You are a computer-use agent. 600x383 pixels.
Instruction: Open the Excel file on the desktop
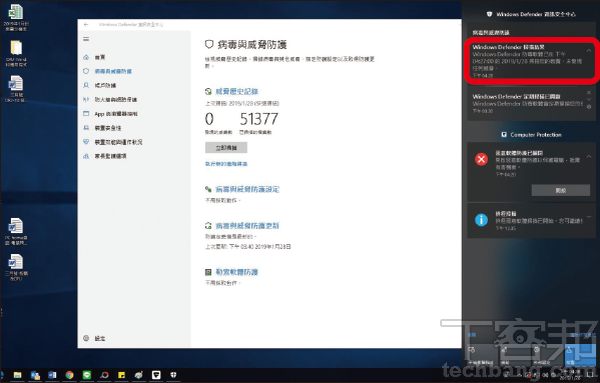click(16, 18)
